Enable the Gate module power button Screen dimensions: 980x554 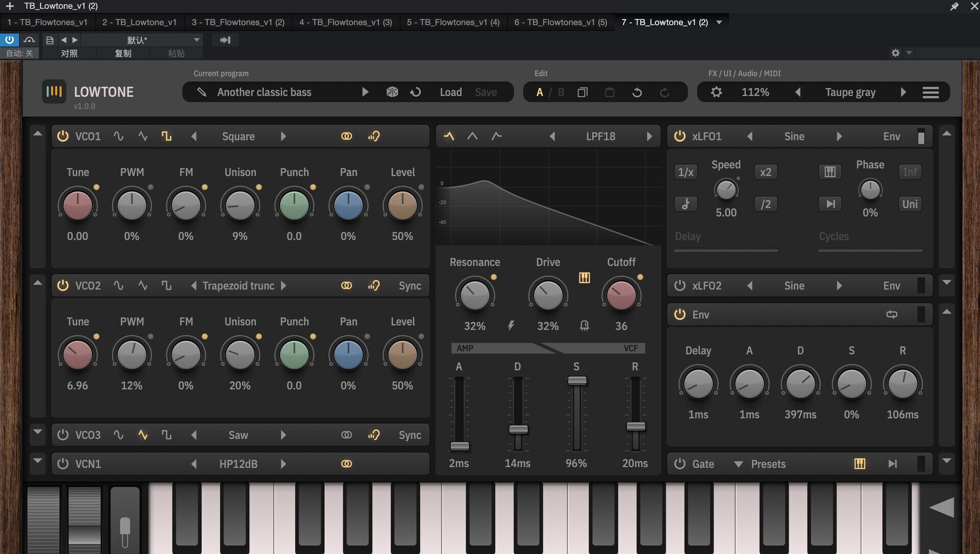tap(680, 464)
